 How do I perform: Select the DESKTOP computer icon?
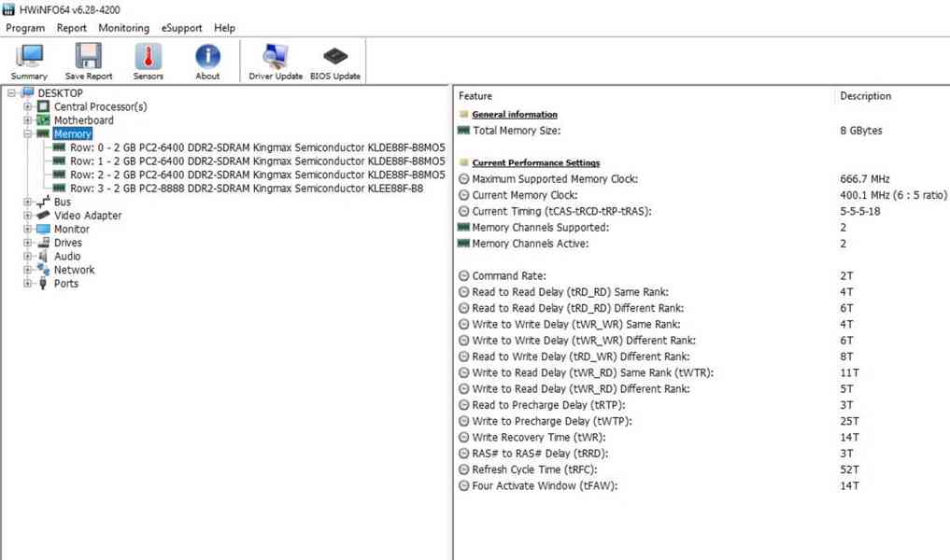click(x=27, y=92)
